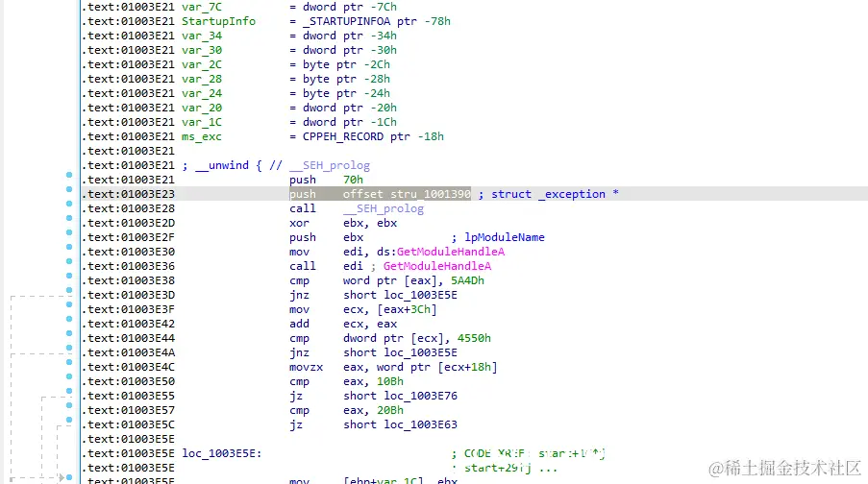Viewport: 868px width, 484px height.
Task: Click the [ecx+18h] operand
Action: tap(467, 367)
